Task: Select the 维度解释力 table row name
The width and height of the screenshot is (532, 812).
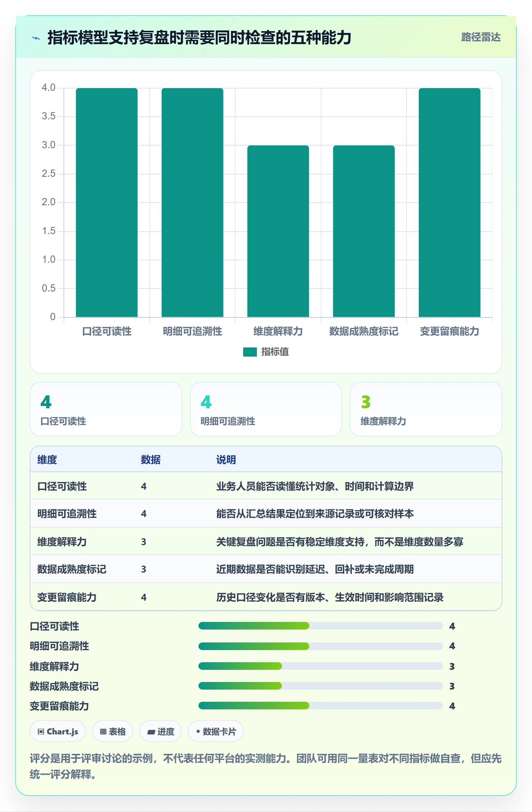Action: 62,542
